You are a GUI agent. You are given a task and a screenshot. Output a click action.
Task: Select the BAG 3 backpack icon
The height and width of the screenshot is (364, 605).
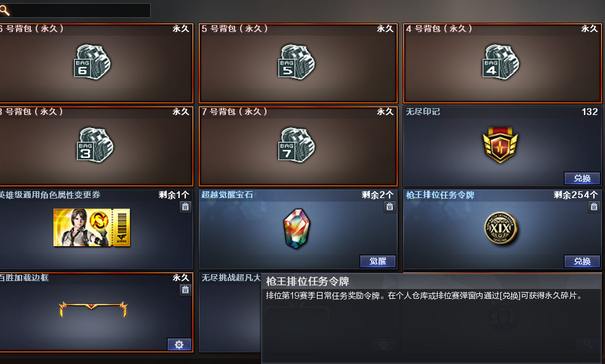click(95, 145)
